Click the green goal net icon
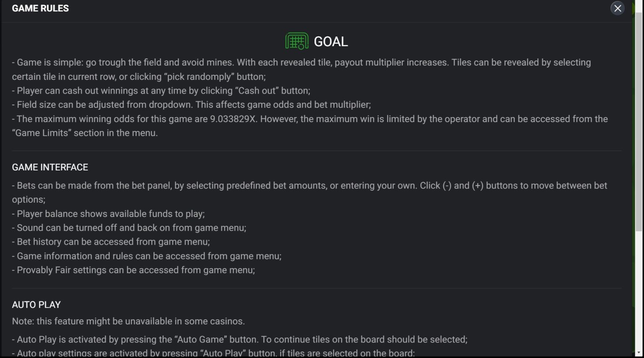 296,41
